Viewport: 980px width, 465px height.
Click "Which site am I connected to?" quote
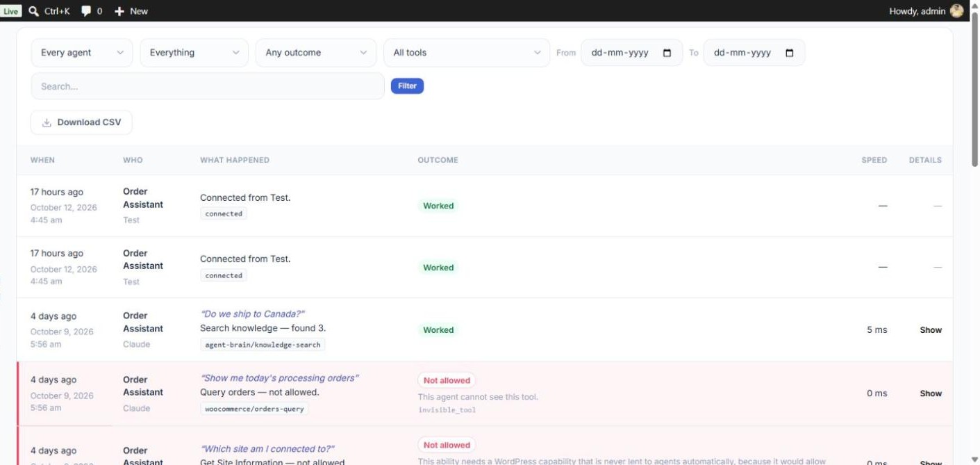tap(267, 449)
